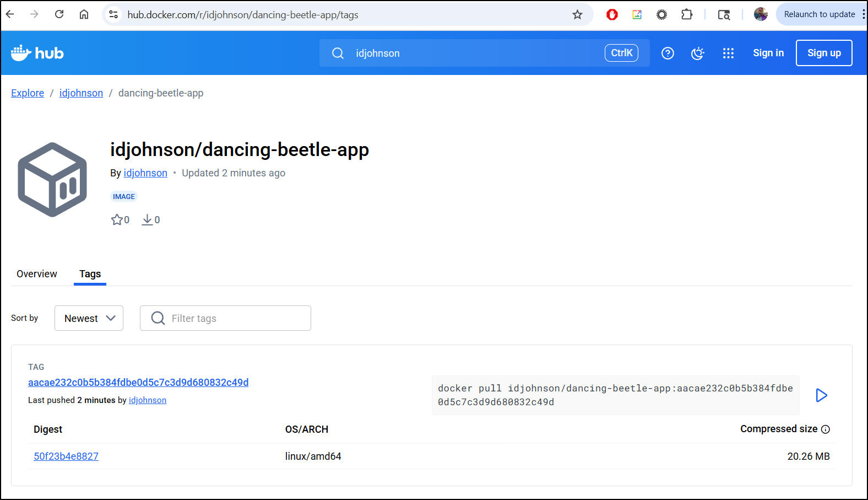Open the Explore breadcrumb link
The width and height of the screenshot is (868, 500).
point(28,93)
